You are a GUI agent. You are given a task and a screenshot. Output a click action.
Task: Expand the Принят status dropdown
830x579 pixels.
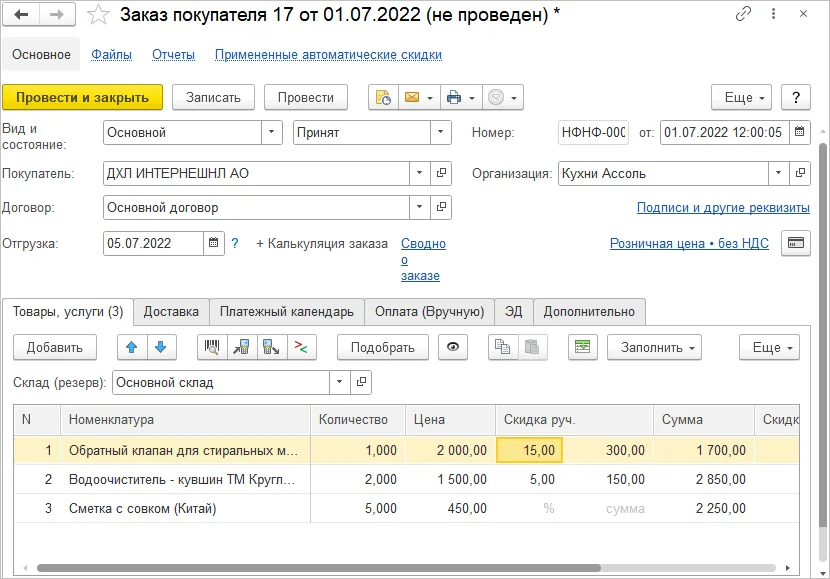point(440,132)
